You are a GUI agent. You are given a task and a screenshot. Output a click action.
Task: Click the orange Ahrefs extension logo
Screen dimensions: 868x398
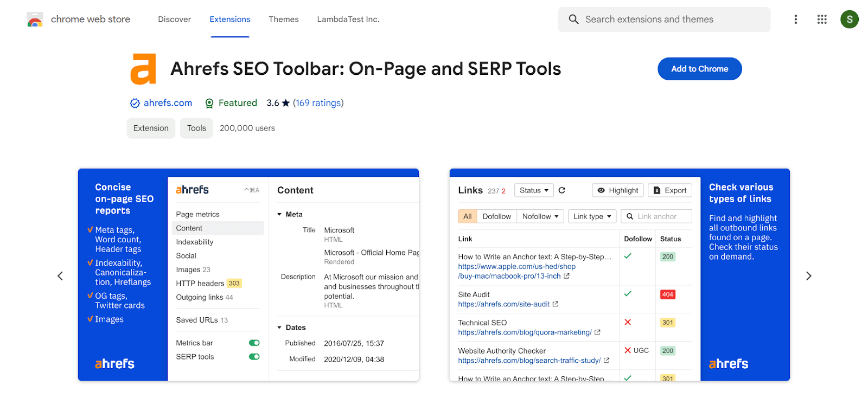tap(143, 69)
